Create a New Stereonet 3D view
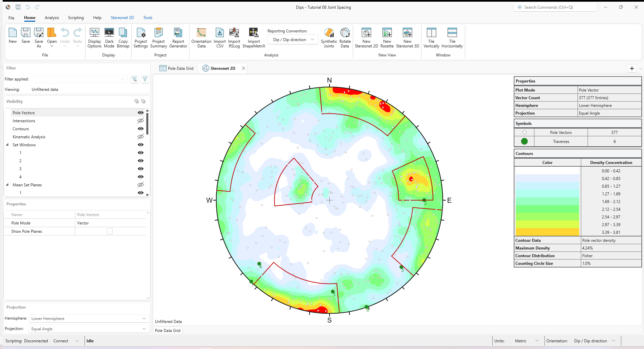 [x=408, y=37]
